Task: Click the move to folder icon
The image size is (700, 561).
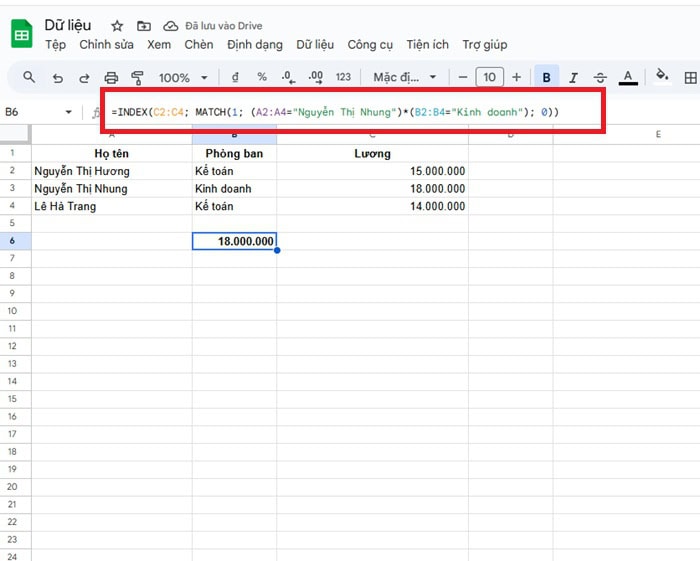Action: [144, 25]
